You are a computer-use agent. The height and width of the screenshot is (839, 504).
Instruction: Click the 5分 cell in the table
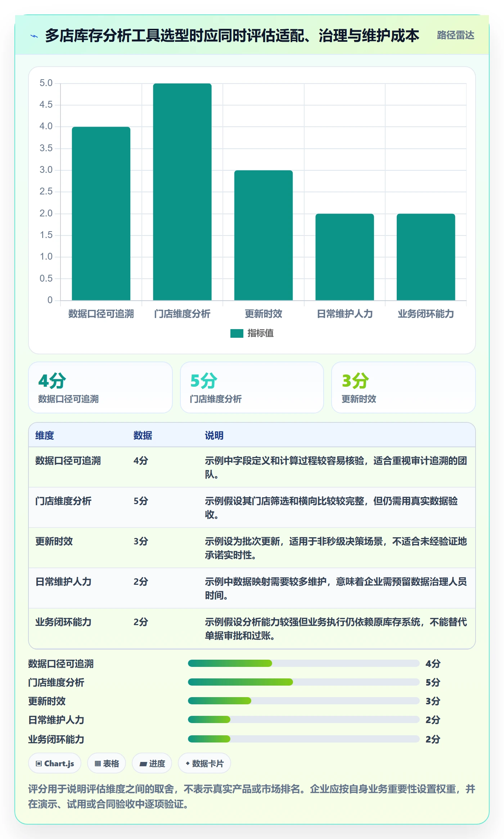pyautogui.click(x=141, y=501)
